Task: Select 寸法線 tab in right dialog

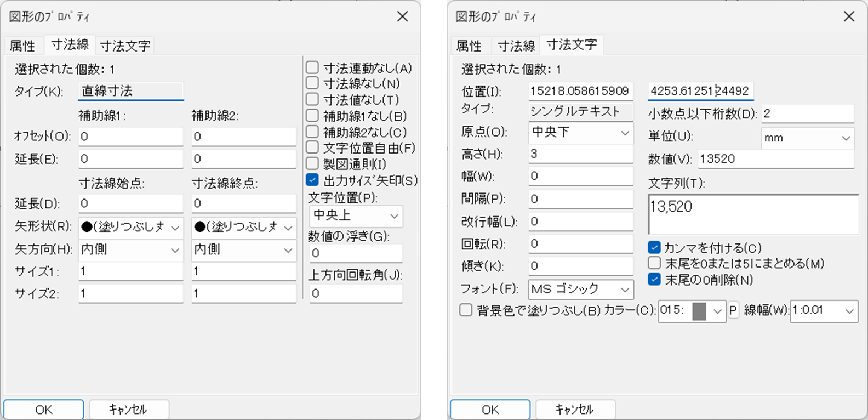Action: tap(516, 46)
